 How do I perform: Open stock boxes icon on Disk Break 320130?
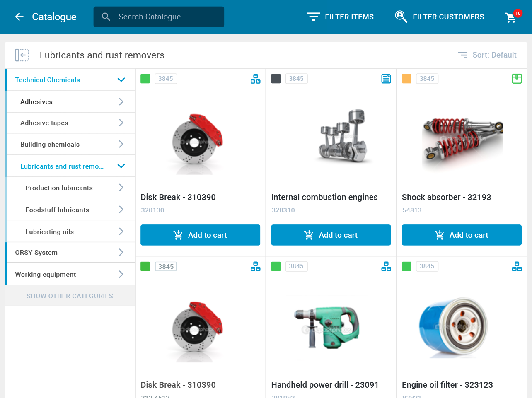click(x=256, y=79)
